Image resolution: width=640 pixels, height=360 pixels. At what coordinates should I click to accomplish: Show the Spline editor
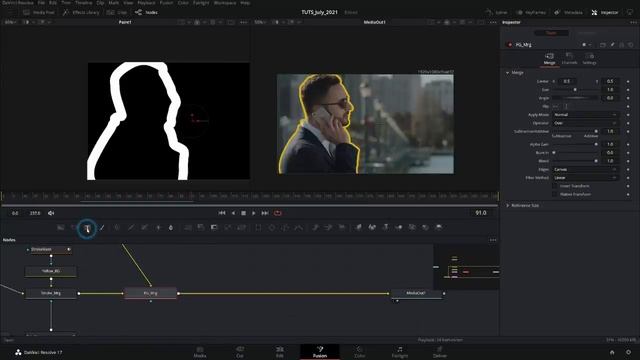point(497,13)
